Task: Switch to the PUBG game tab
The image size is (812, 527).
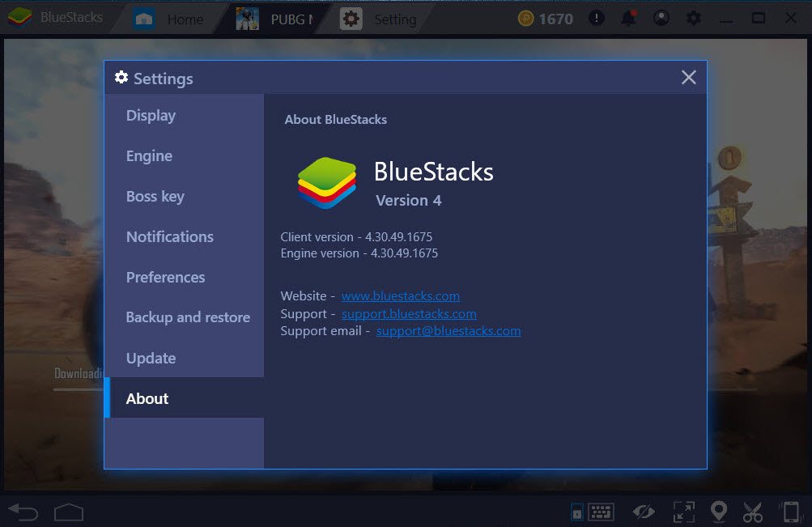Action: coord(275,19)
